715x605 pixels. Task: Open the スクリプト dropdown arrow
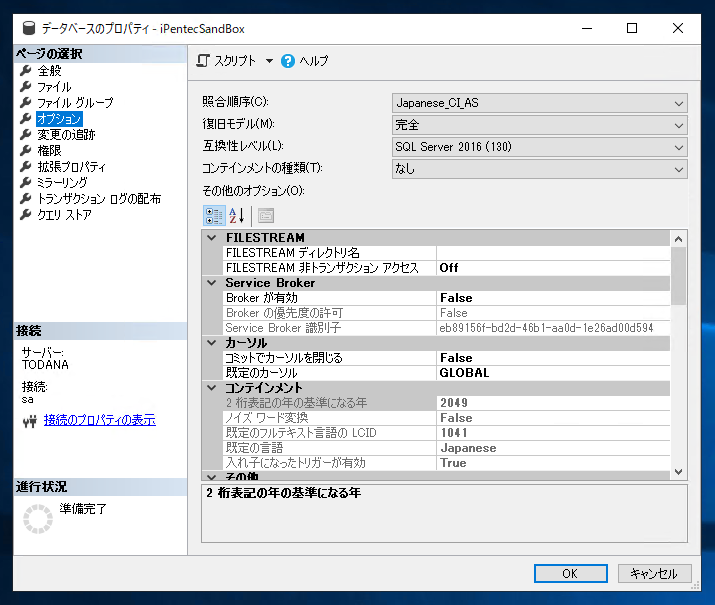click(x=269, y=61)
